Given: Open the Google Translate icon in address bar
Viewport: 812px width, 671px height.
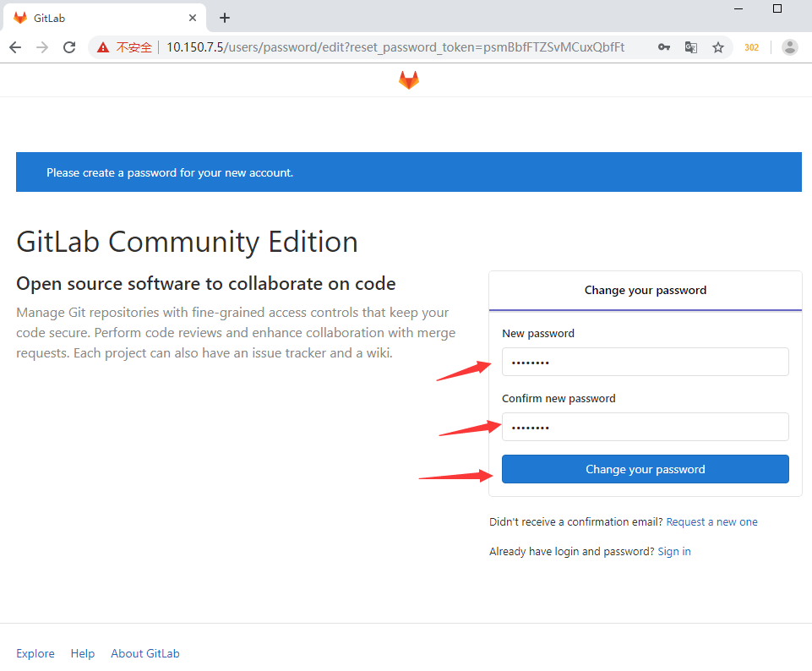Looking at the screenshot, I should click(x=691, y=47).
